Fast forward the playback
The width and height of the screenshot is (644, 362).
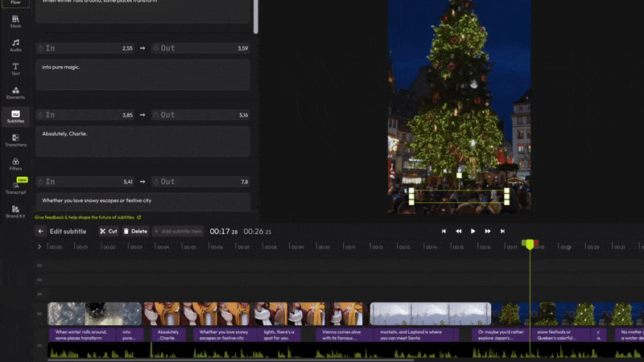[x=488, y=232]
